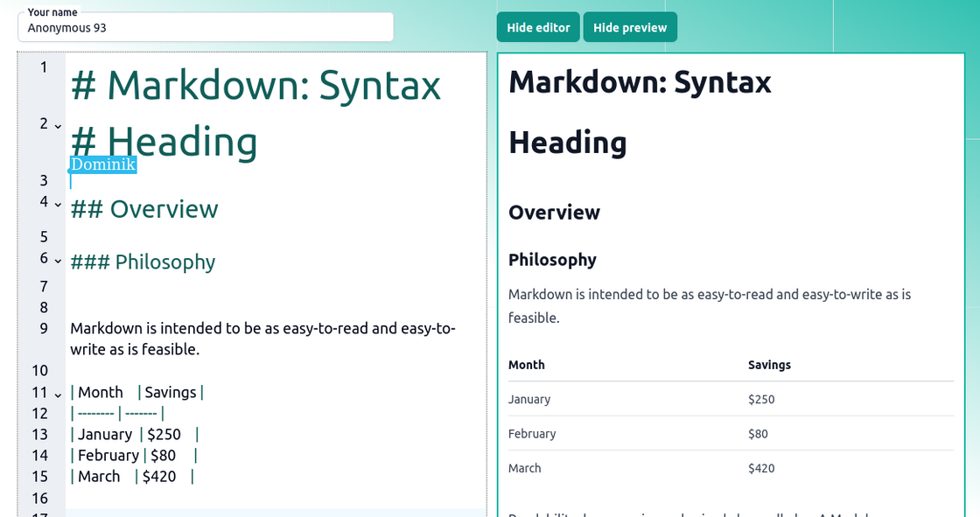
Task: Click line number 9 in the gutter
Action: (x=43, y=328)
